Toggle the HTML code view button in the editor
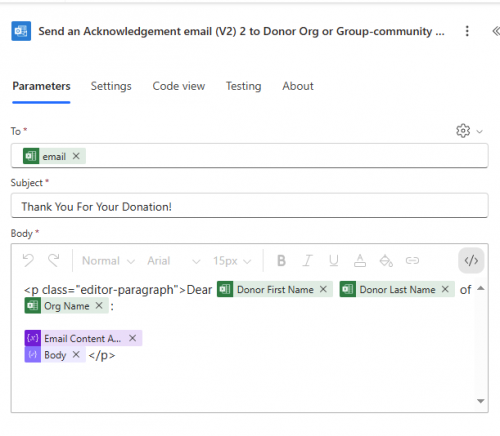This screenshot has width=500, height=436. tap(471, 260)
